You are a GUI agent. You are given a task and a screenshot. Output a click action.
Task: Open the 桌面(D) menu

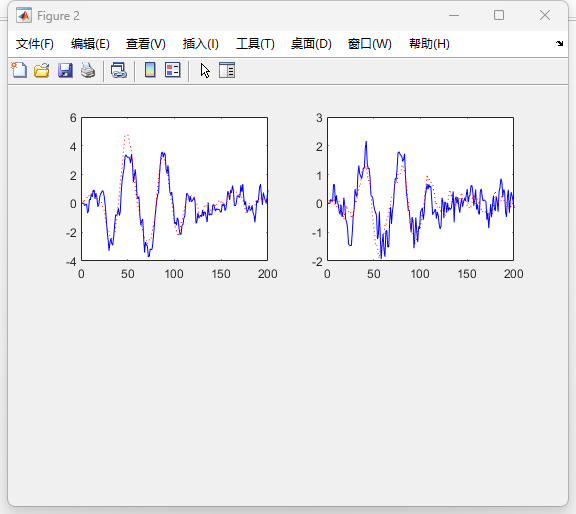coord(311,44)
